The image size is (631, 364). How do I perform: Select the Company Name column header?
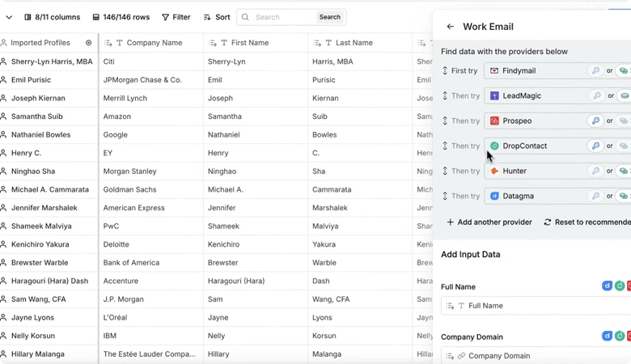point(151,43)
